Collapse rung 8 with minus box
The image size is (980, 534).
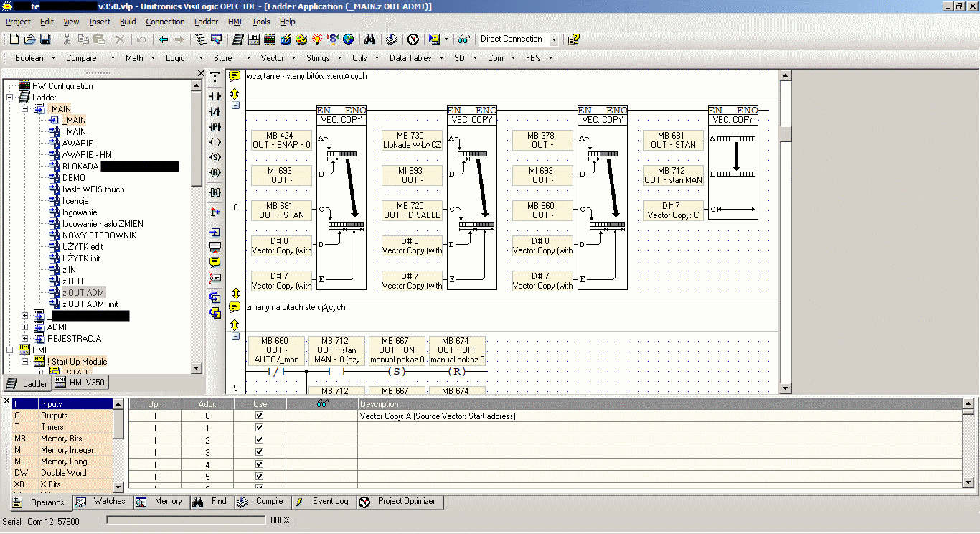coord(235,105)
